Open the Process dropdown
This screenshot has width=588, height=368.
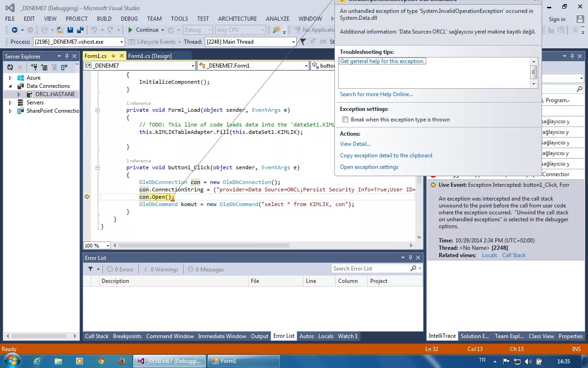(121, 42)
